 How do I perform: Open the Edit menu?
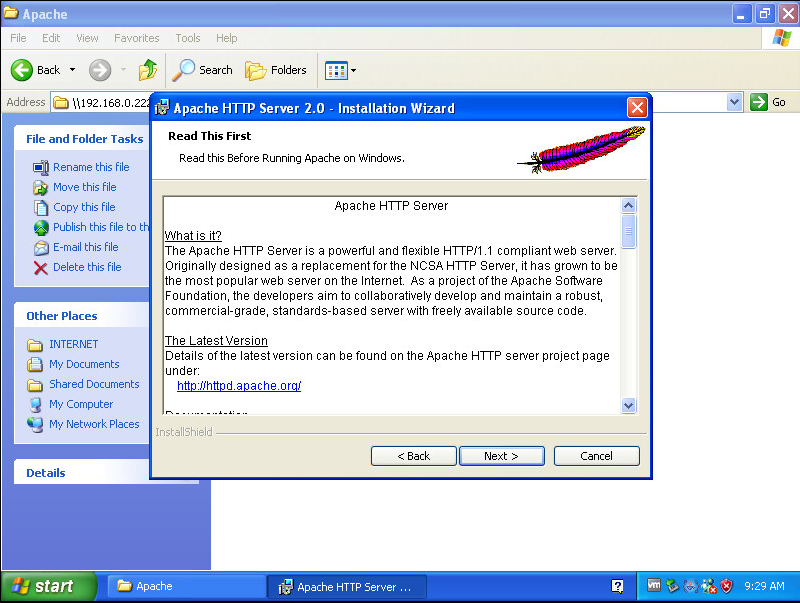pos(51,38)
